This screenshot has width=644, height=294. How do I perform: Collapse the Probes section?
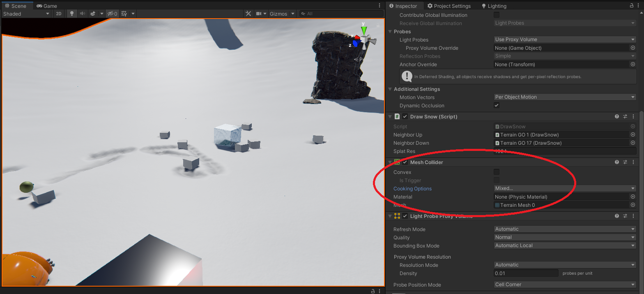tap(390, 31)
